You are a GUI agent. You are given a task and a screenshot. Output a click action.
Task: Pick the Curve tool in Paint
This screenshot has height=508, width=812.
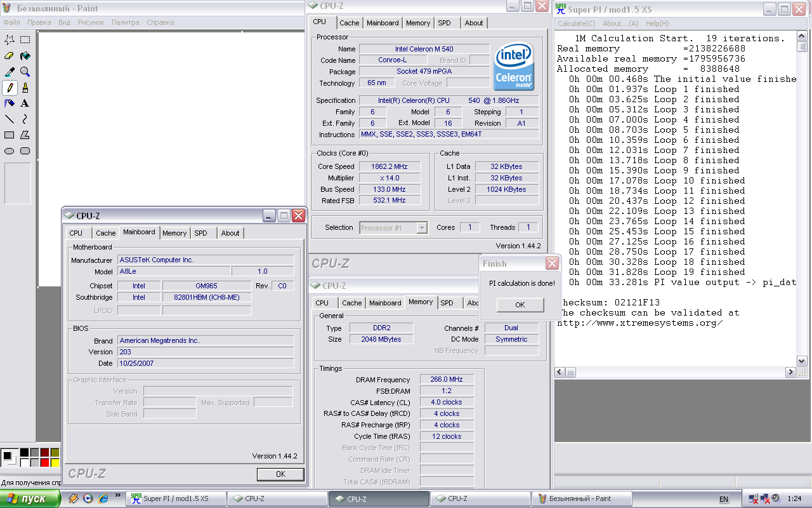25,119
